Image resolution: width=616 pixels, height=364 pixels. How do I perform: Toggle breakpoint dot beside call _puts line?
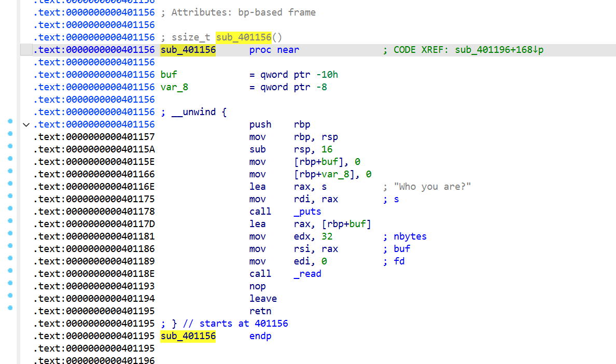(x=10, y=208)
